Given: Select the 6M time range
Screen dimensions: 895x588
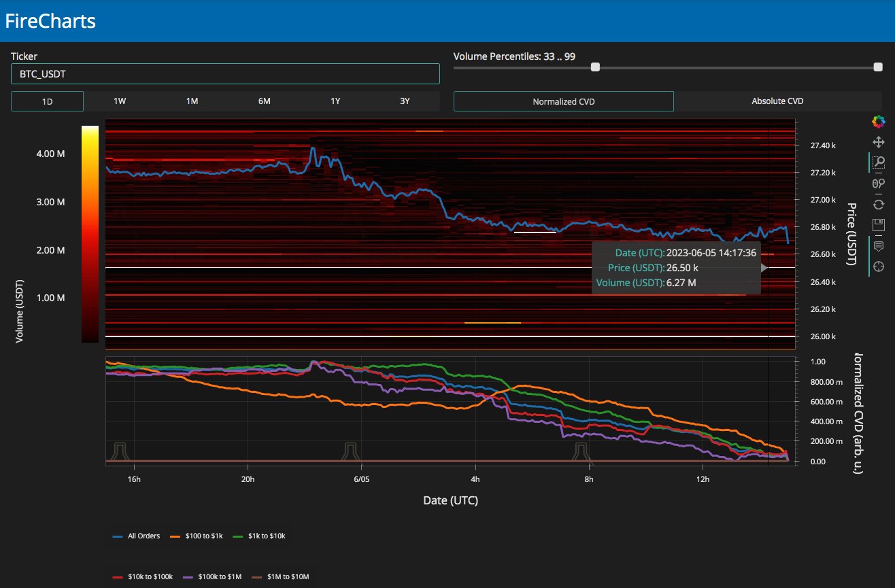Looking at the screenshot, I should pyautogui.click(x=264, y=101).
